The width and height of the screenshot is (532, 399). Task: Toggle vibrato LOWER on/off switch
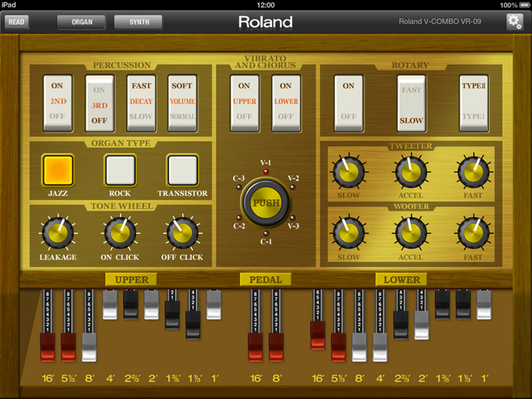pos(286,103)
